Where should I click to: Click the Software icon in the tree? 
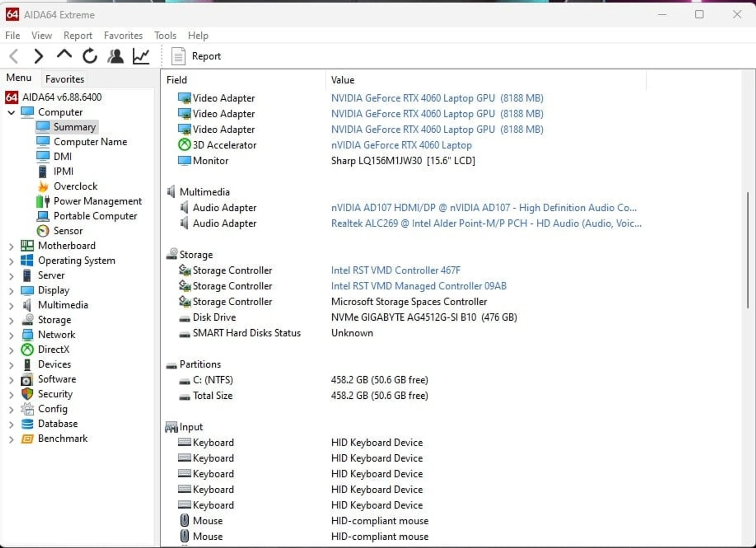[x=27, y=379]
